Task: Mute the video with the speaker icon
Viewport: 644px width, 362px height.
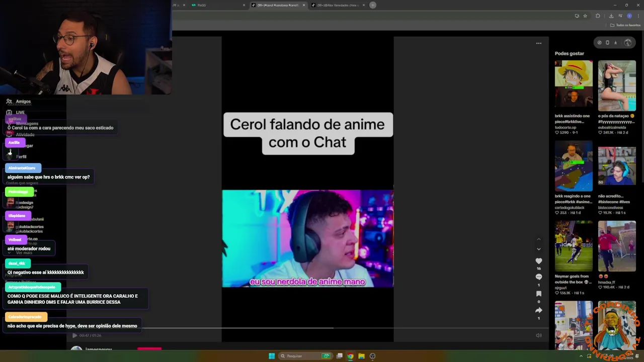Action: coord(539,335)
